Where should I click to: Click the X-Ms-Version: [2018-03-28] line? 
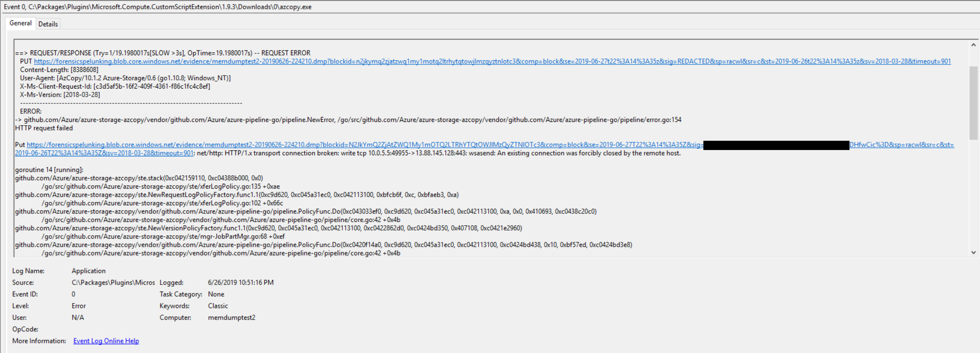60,94
